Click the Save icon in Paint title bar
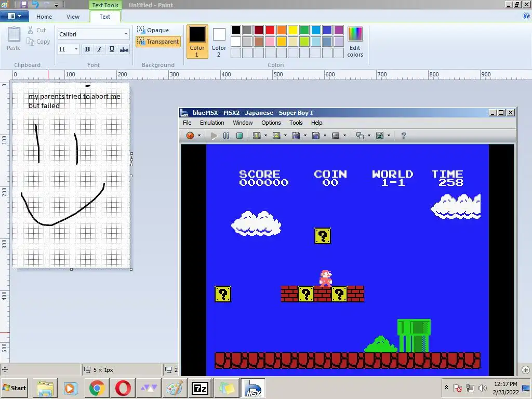The image size is (532, 399). [24, 5]
